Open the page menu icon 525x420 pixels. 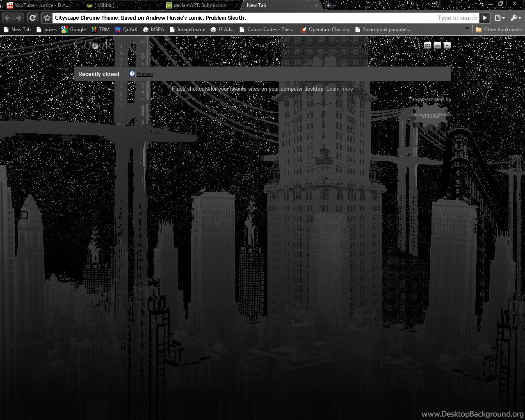click(x=499, y=18)
